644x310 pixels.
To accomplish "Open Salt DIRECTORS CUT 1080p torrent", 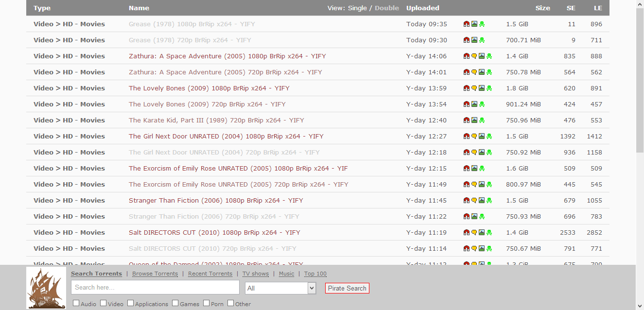I will pyautogui.click(x=214, y=232).
